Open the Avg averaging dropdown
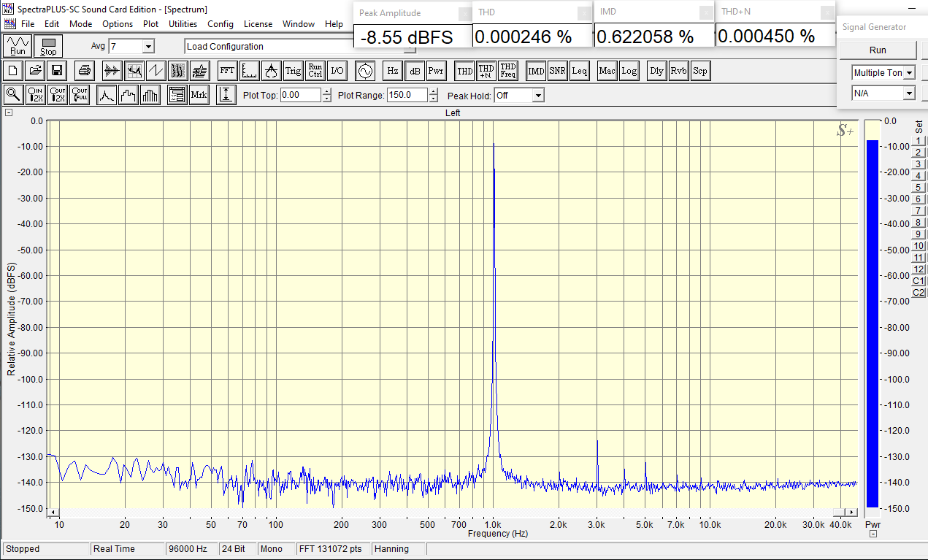 tap(148, 47)
